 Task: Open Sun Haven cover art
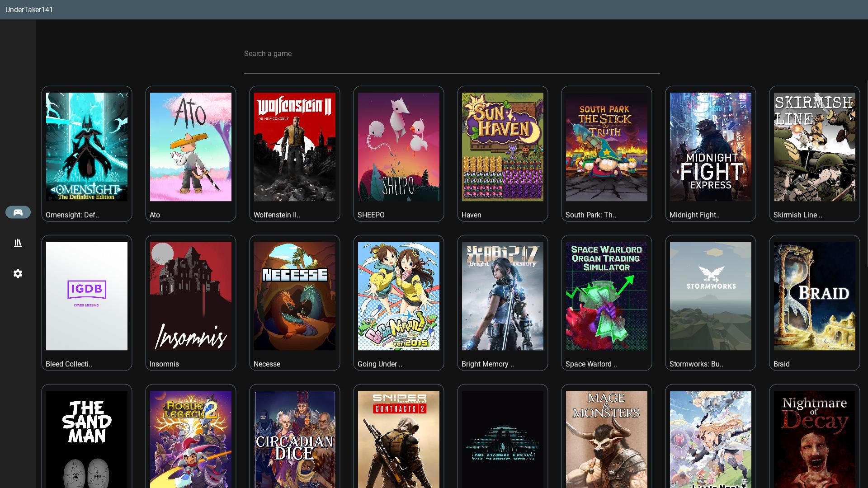click(503, 147)
